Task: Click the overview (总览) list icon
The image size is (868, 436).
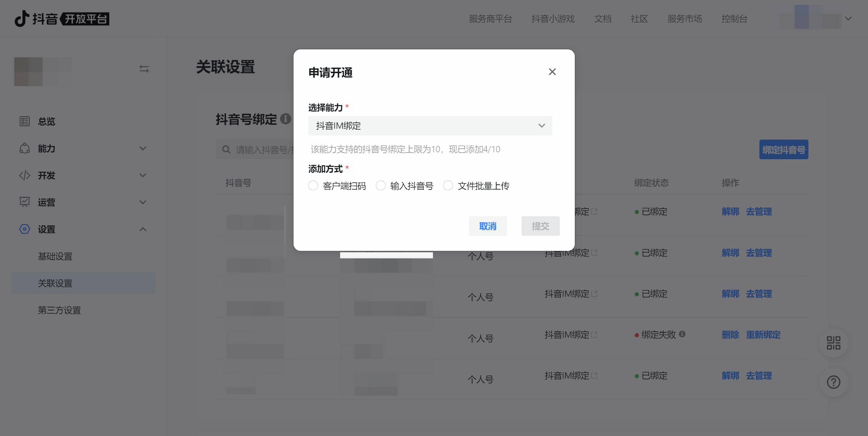Action: click(25, 121)
